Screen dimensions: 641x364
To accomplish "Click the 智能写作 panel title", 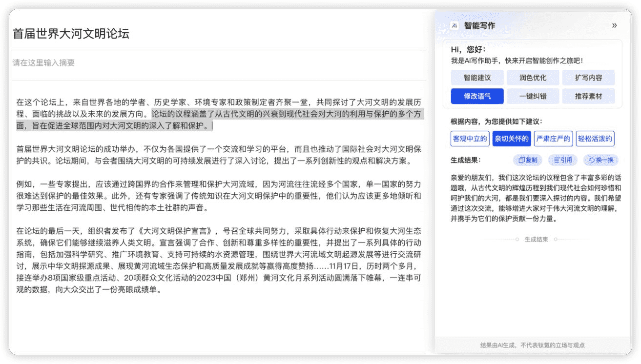I will click(479, 26).
